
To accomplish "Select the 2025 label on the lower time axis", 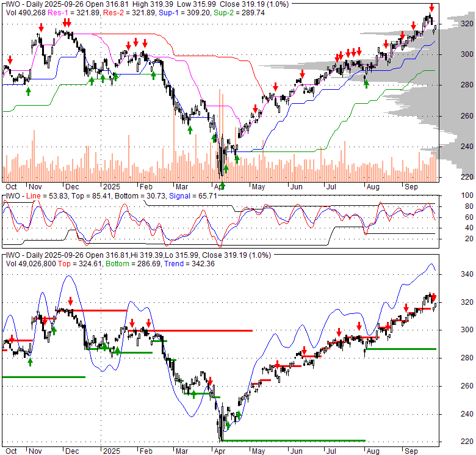I will (x=112, y=451).
